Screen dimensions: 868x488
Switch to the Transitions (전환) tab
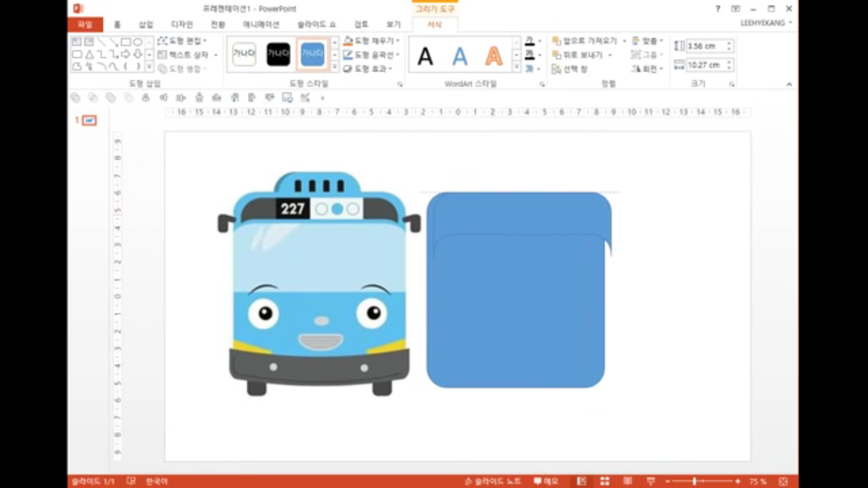tap(218, 24)
